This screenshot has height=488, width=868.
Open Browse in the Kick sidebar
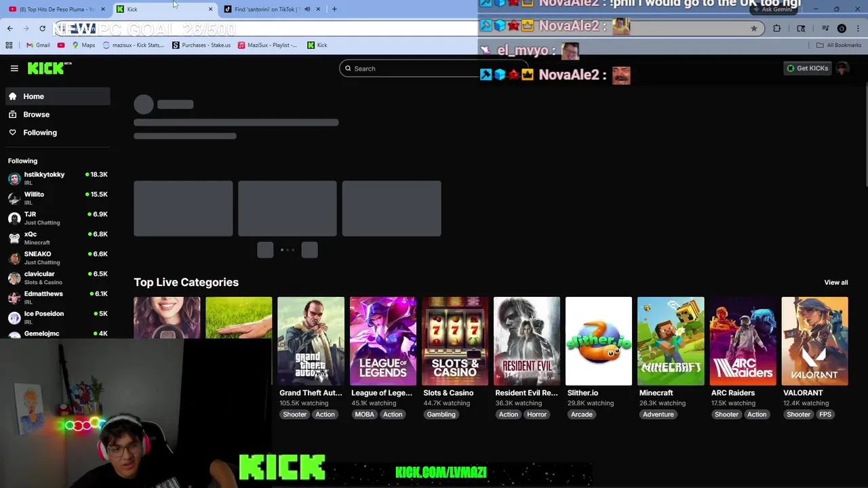click(x=58, y=115)
